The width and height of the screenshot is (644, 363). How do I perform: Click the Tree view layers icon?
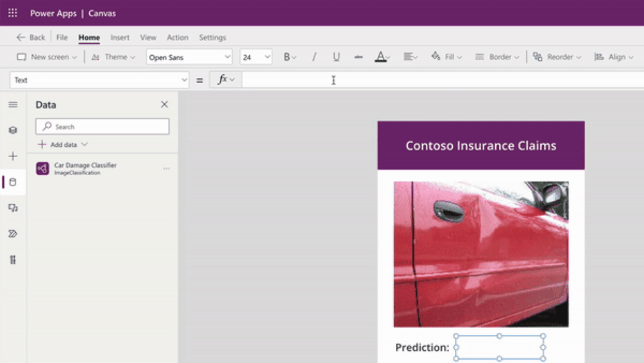click(13, 130)
